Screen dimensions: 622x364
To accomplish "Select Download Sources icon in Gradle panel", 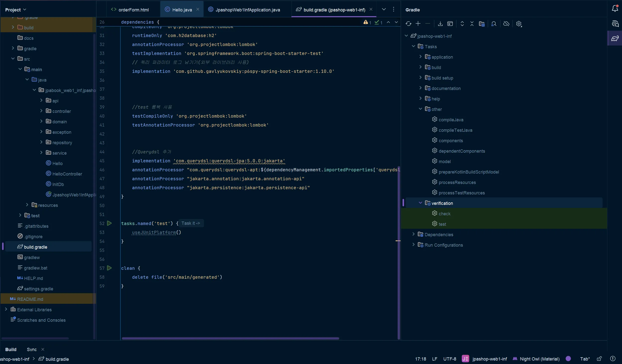I will pyautogui.click(x=440, y=24).
